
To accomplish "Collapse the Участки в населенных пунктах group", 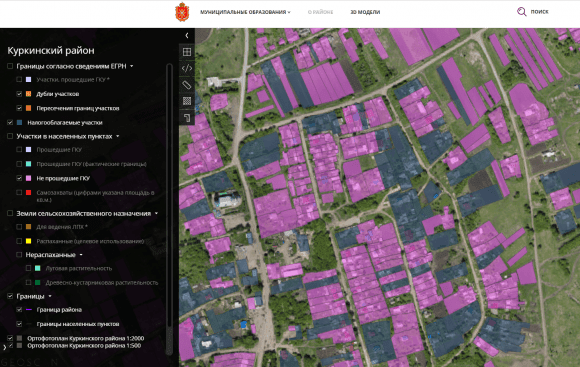I will tap(118, 137).
